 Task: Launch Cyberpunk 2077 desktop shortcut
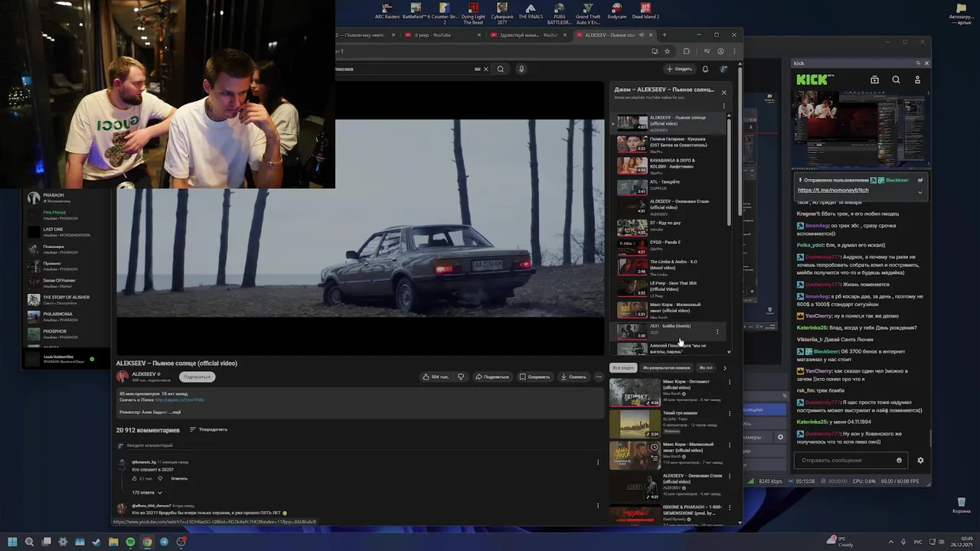[502, 13]
